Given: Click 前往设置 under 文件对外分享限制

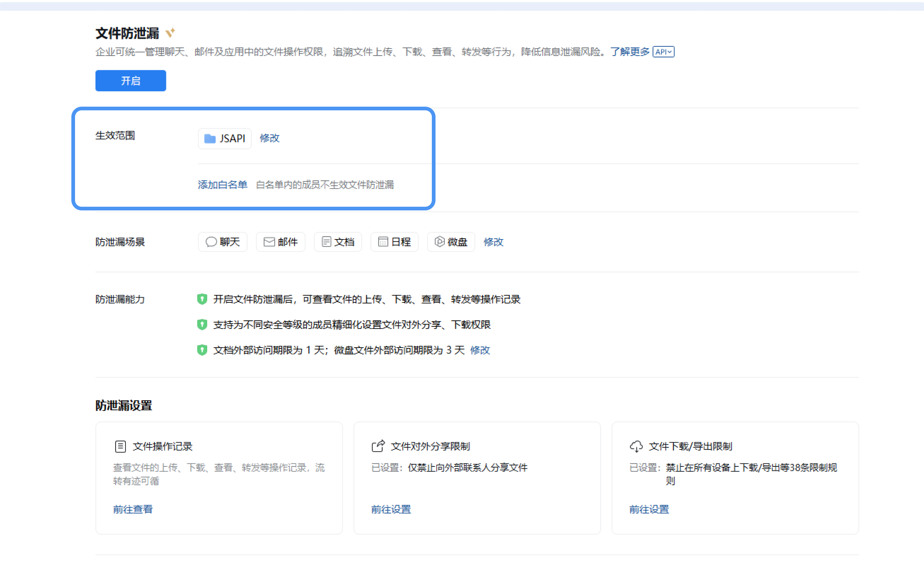Looking at the screenshot, I should 391,509.
